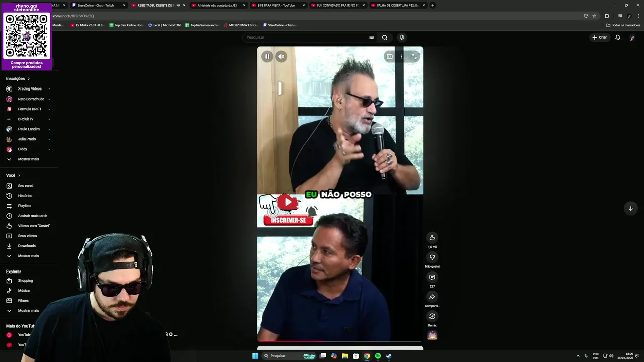Image resolution: width=644 pixels, height=362 pixels.
Task: Enter fullscreen on the Short player
Action: pyautogui.click(x=414, y=57)
